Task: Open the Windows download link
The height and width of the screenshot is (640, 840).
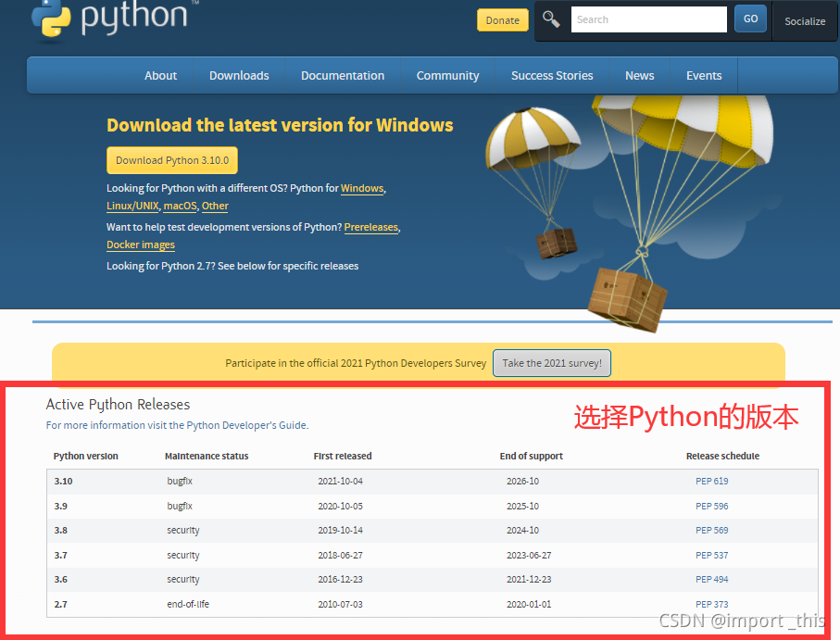Action: pyautogui.click(x=362, y=189)
